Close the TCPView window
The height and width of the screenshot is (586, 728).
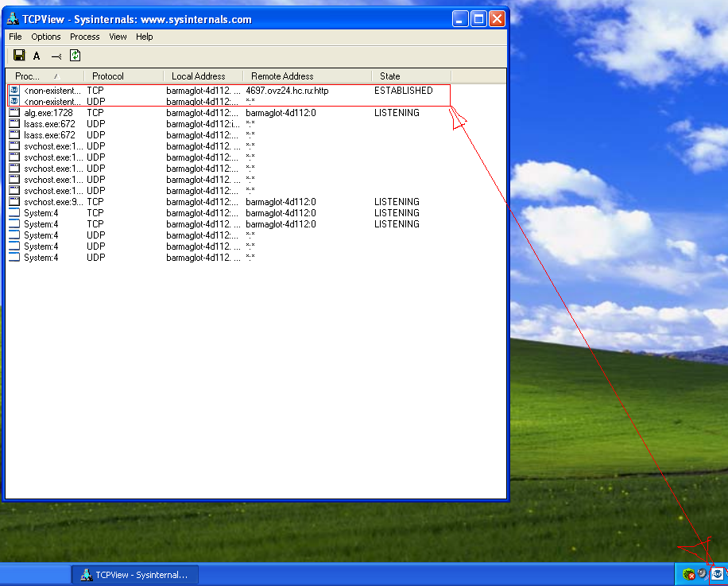coord(498,19)
